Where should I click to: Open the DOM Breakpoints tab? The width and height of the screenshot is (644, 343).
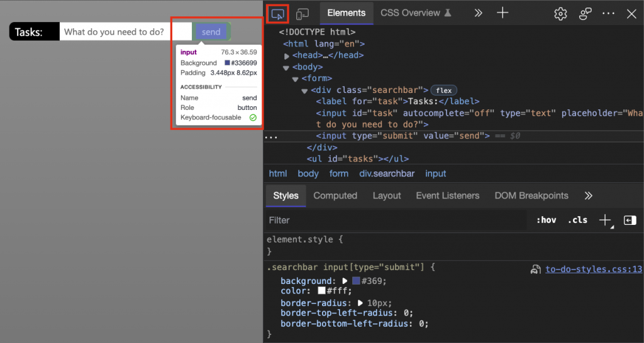tap(531, 196)
